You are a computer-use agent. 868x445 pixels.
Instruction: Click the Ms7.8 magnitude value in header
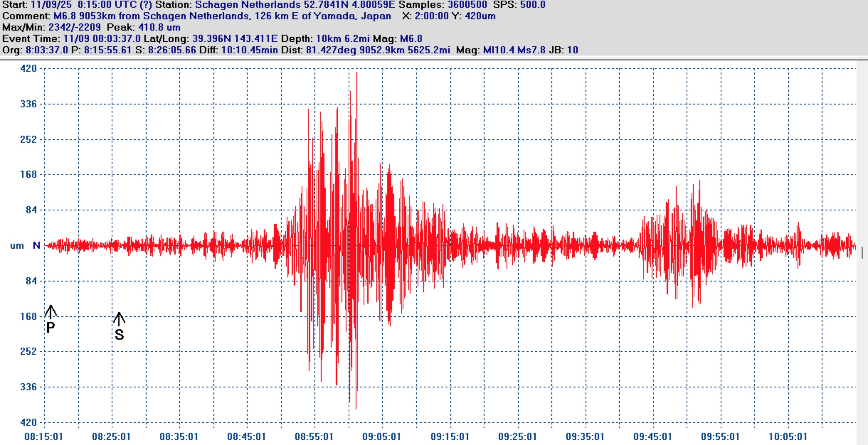[x=531, y=50]
